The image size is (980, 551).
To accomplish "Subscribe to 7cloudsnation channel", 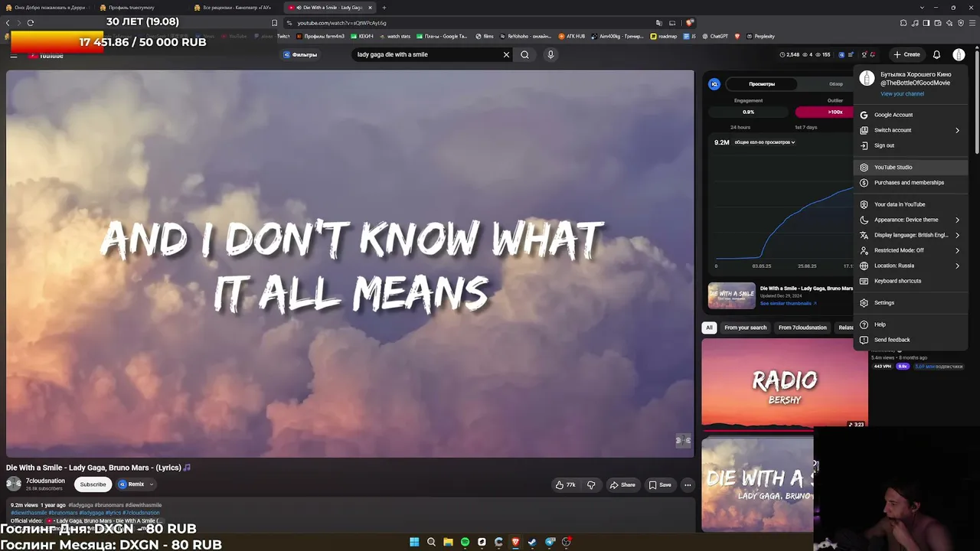I will (93, 484).
